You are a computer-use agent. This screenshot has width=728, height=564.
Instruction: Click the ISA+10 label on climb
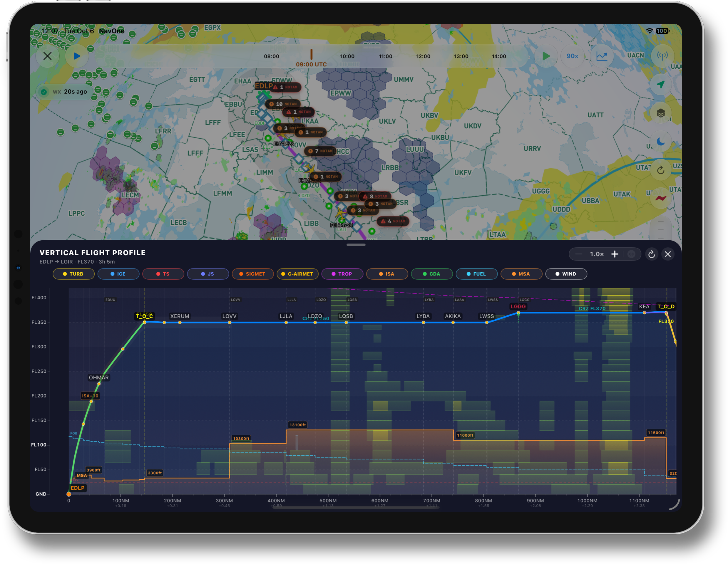(x=90, y=396)
